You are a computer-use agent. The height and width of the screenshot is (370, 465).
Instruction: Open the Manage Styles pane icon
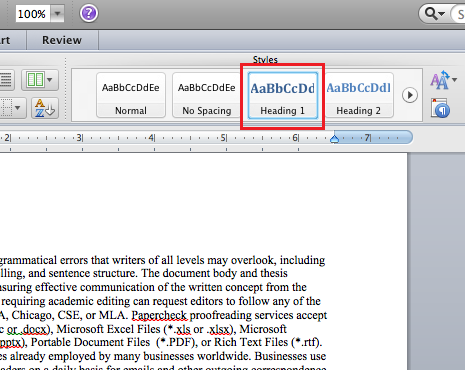[x=440, y=108]
